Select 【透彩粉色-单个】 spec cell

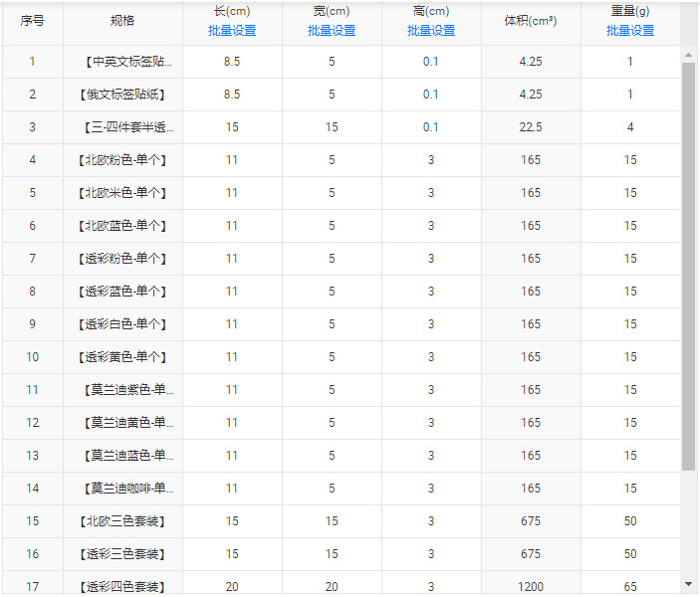(x=122, y=259)
